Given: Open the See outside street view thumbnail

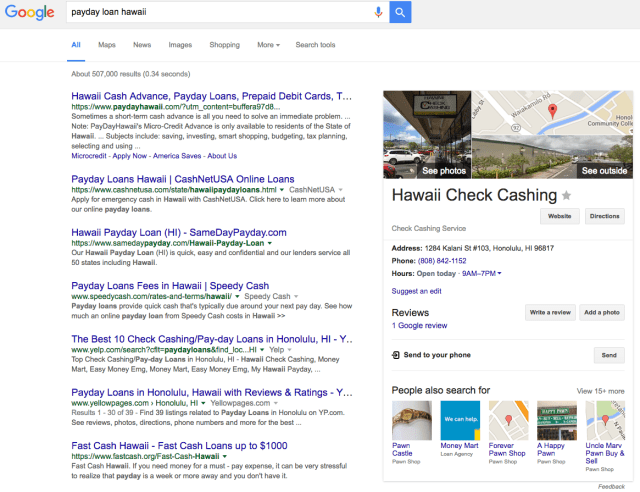Looking at the screenshot, I should [x=552, y=157].
